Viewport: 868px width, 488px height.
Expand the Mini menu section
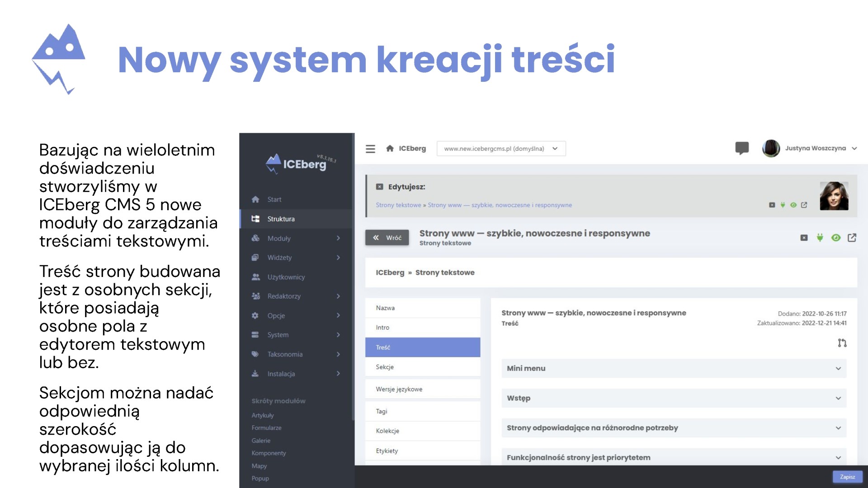(x=674, y=368)
